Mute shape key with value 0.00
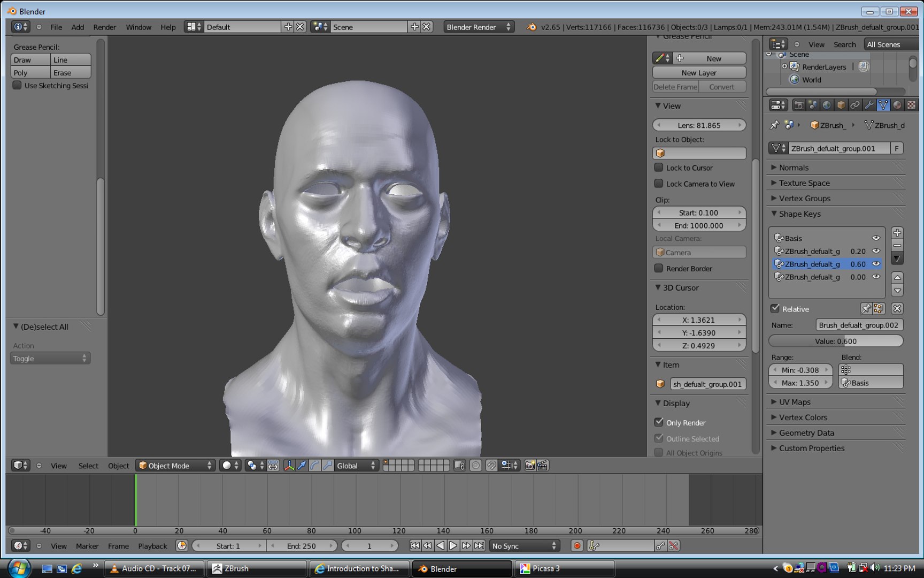 click(x=876, y=277)
